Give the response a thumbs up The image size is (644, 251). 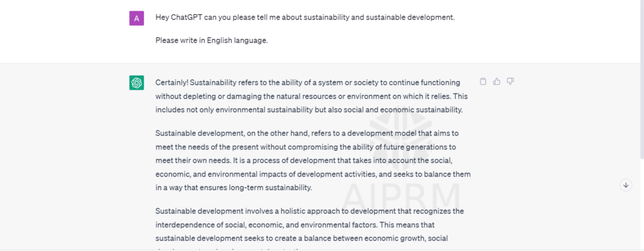(497, 81)
